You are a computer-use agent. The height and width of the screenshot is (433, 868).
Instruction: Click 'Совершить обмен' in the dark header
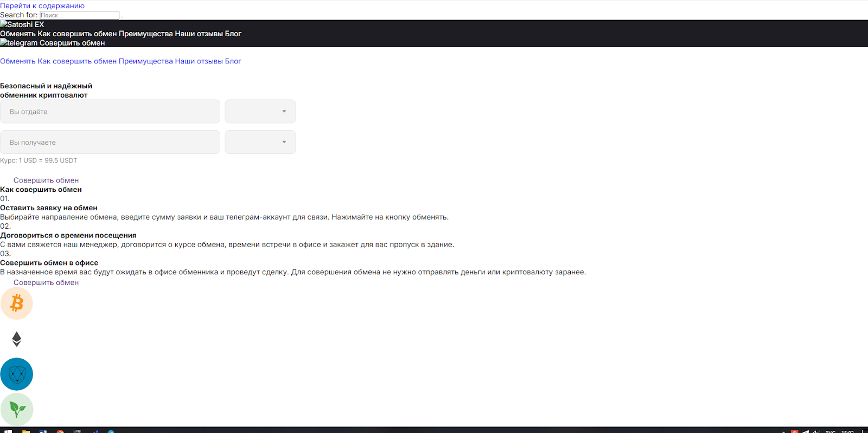pos(72,43)
